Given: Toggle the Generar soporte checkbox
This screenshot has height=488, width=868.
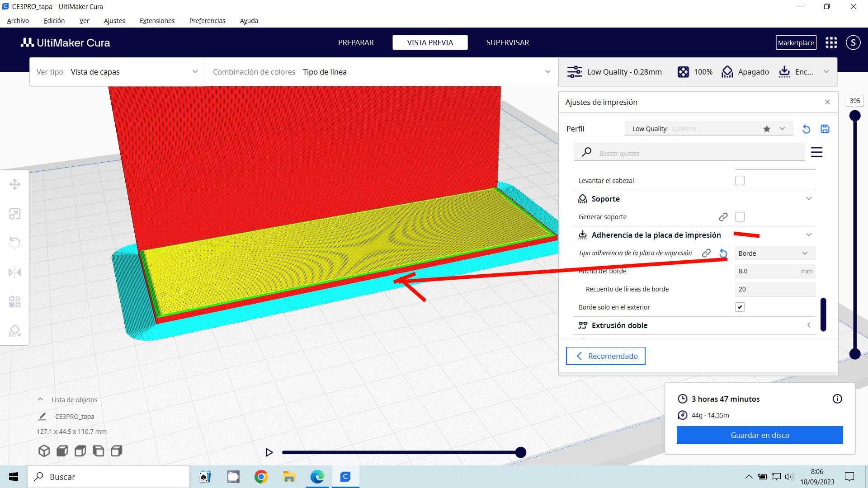Looking at the screenshot, I should (740, 217).
